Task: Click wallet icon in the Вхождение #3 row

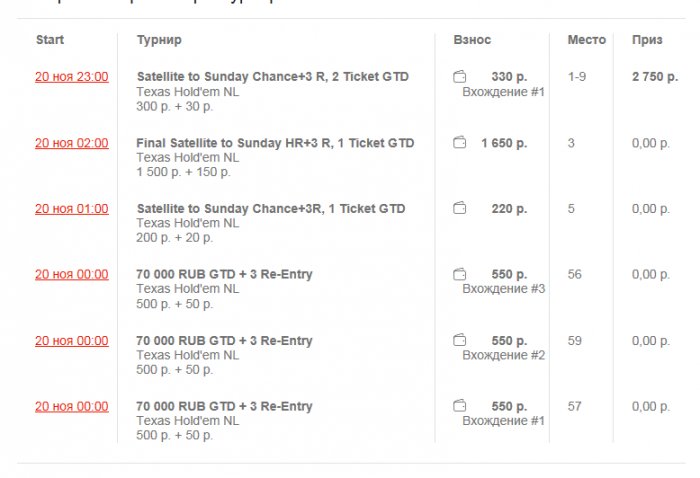Action: (x=460, y=275)
